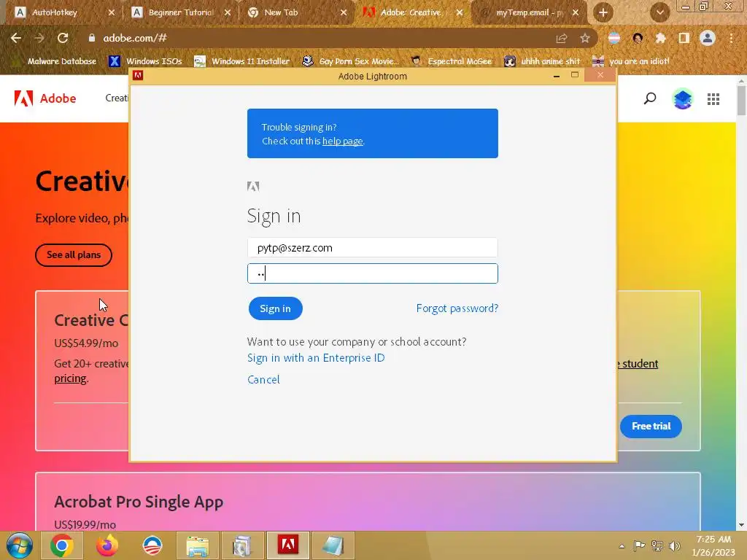Click the address bar URL

[135, 38]
